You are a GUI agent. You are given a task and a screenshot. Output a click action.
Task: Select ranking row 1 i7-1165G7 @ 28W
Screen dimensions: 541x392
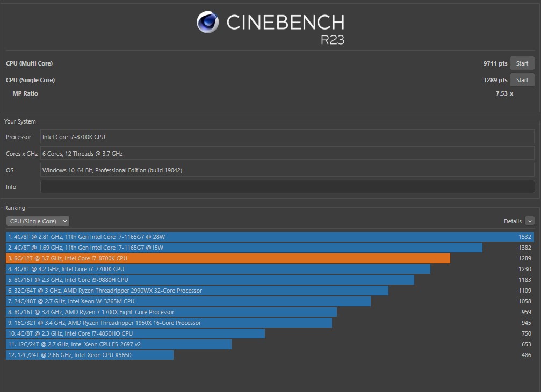[270, 237]
